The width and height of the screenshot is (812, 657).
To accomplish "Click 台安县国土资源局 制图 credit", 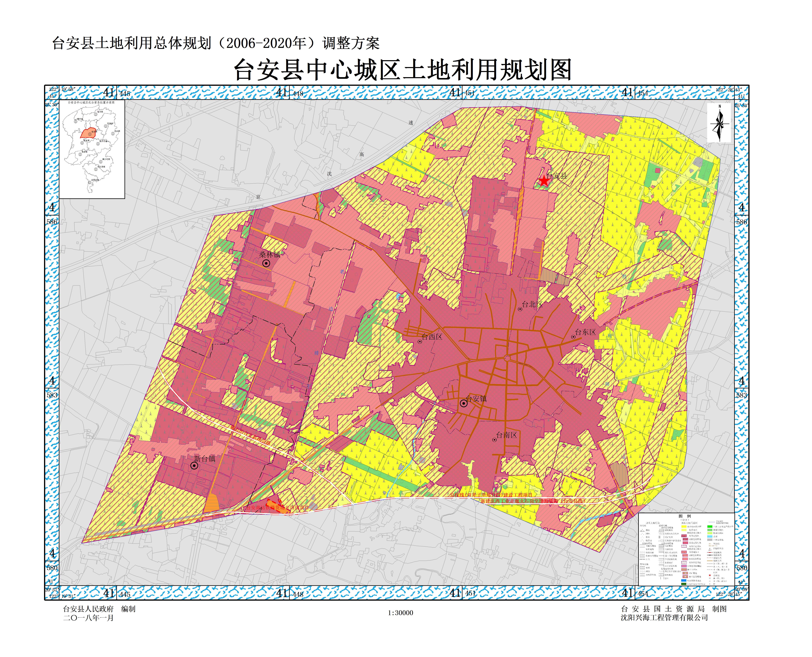I will pos(674,609).
